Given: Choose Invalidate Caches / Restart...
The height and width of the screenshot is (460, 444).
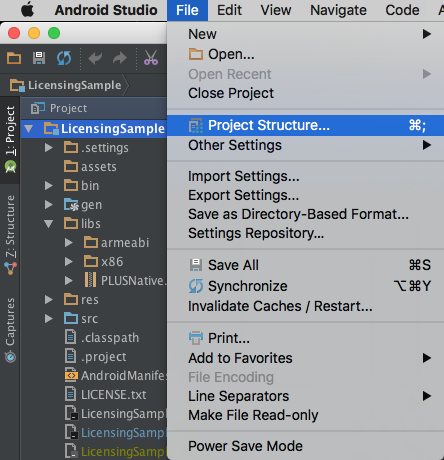Looking at the screenshot, I should (x=280, y=306).
